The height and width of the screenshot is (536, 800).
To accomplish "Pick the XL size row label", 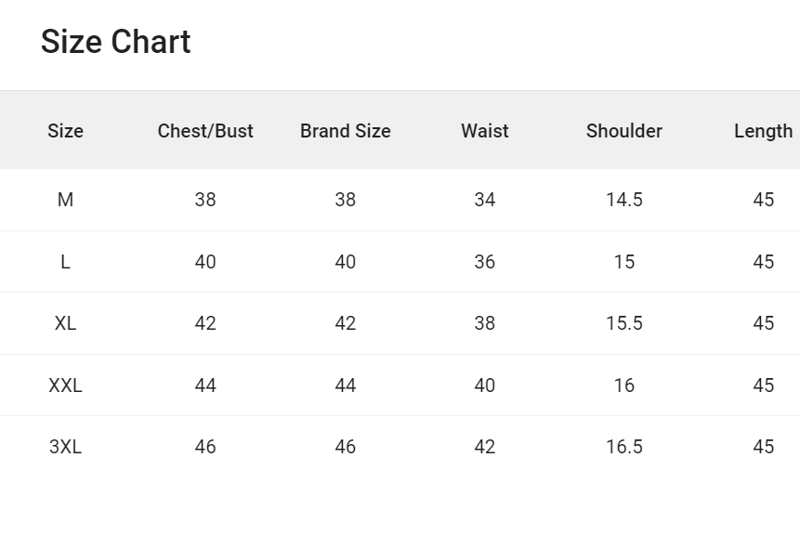I will click(x=65, y=324).
